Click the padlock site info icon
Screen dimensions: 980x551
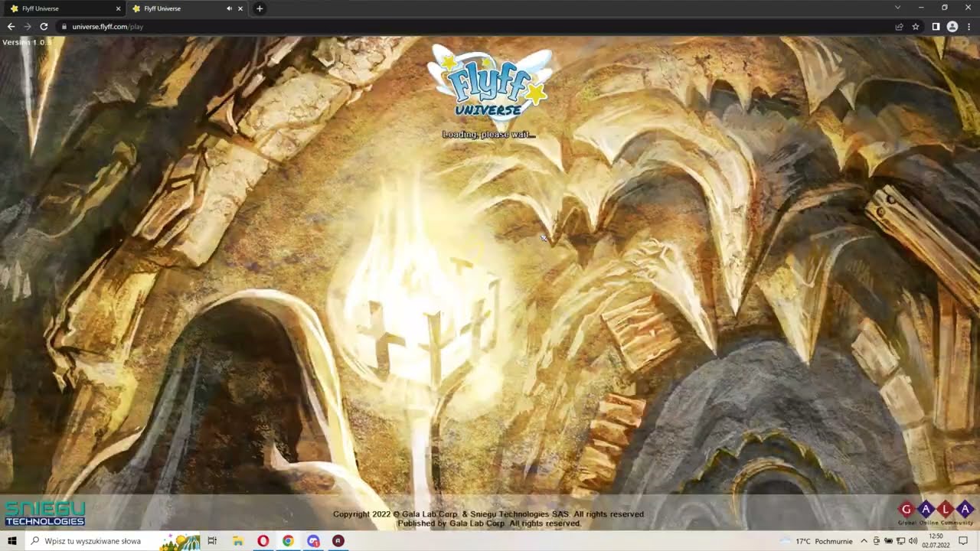click(64, 26)
